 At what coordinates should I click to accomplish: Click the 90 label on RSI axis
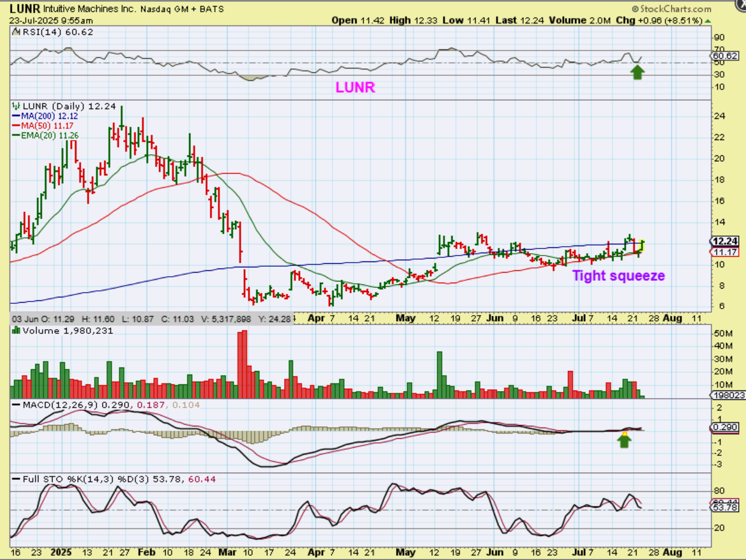coord(718,38)
